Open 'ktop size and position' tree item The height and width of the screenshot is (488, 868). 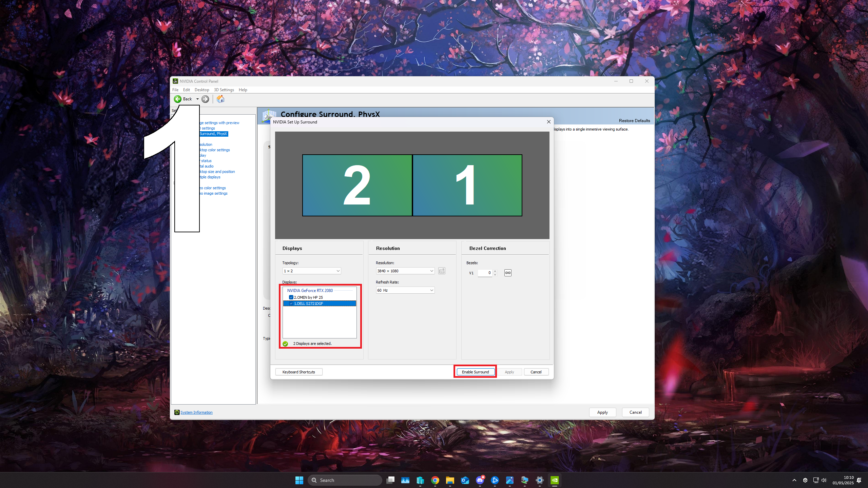point(217,172)
